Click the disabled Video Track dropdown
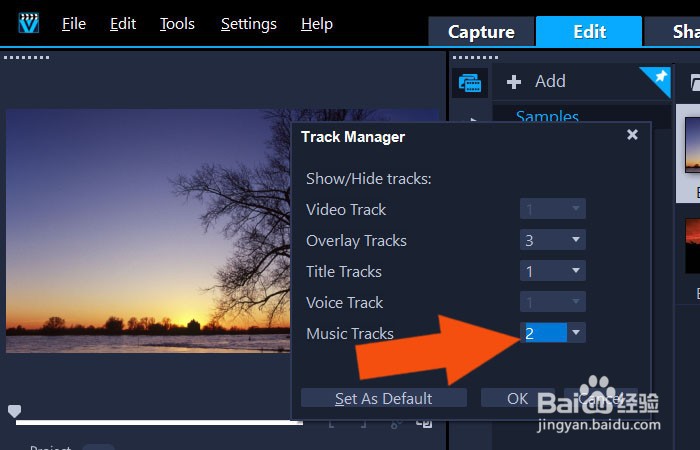This screenshot has height=450, width=700. click(x=553, y=209)
